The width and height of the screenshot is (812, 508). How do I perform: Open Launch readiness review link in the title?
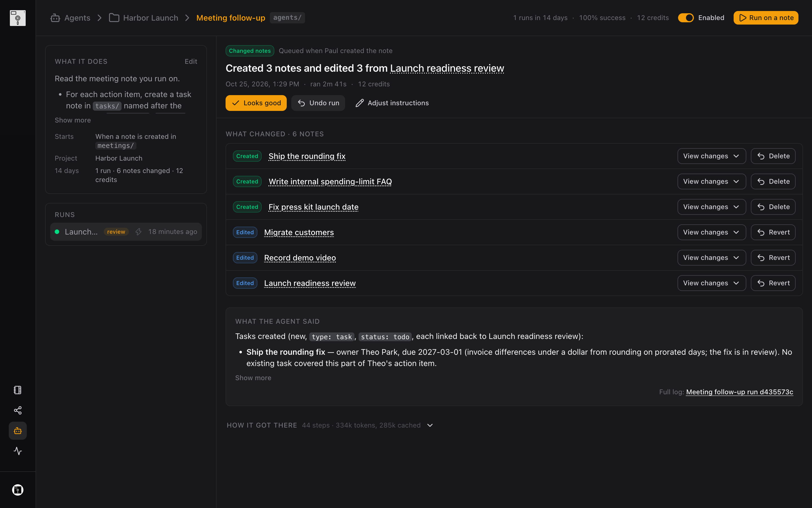pyautogui.click(x=447, y=68)
